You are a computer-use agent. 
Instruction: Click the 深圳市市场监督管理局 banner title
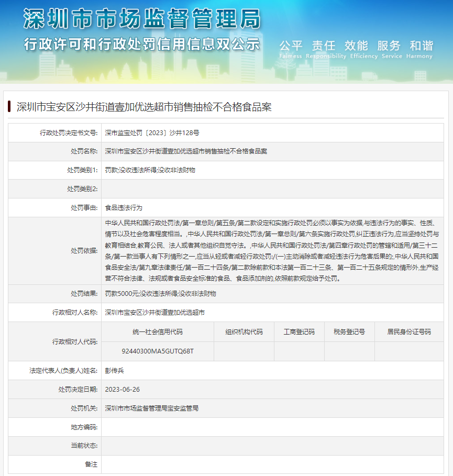[x=141, y=20]
